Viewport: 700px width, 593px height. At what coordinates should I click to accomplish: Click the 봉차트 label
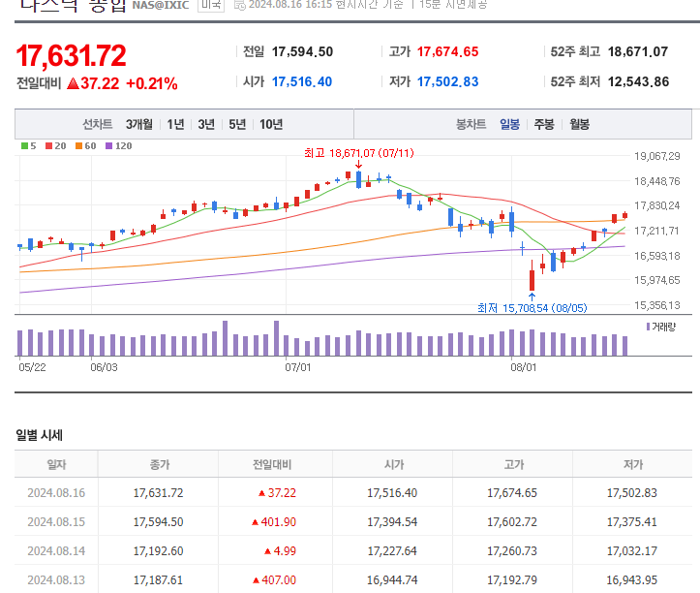tap(471, 124)
